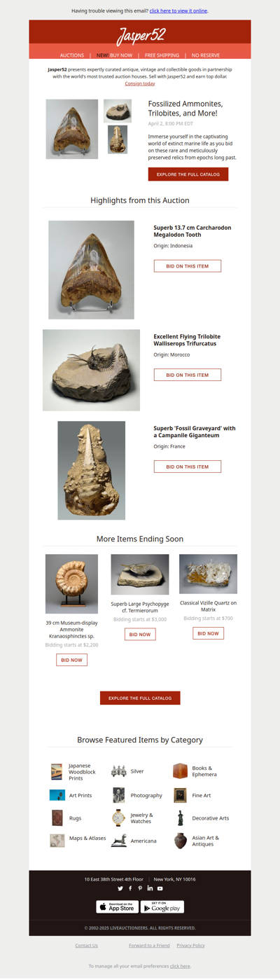Open the LinkedIn icon in footer
Viewport: 280px width, 980px height.
[150, 888]
